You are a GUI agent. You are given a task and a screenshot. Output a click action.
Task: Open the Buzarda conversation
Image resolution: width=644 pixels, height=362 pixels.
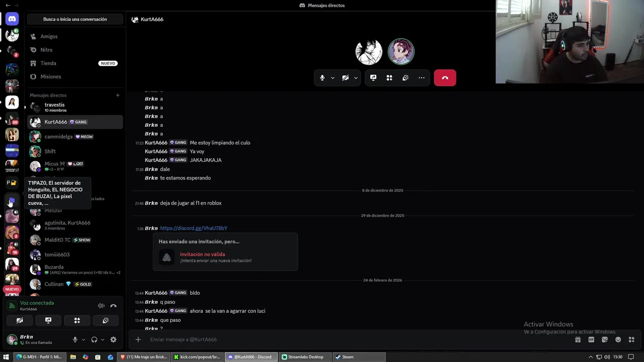pyautogui.click(x=75, y=269)
